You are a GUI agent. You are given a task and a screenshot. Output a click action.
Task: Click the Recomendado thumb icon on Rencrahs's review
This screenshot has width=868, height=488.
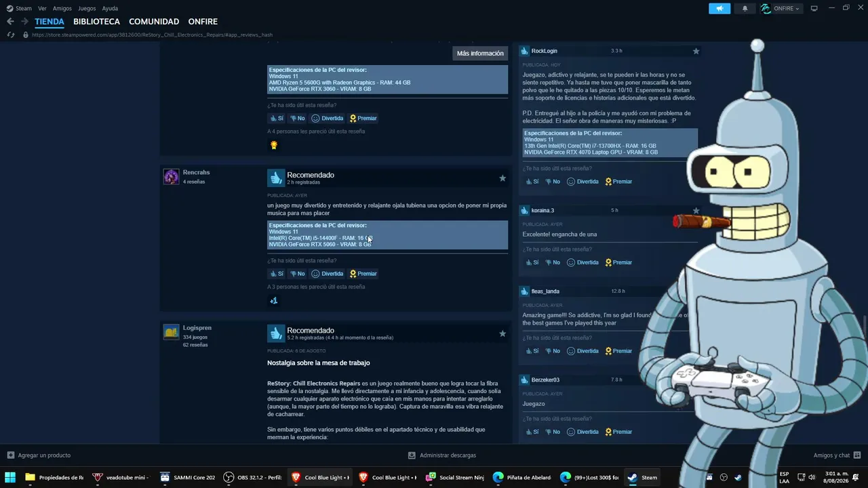(x=275, y=178)
